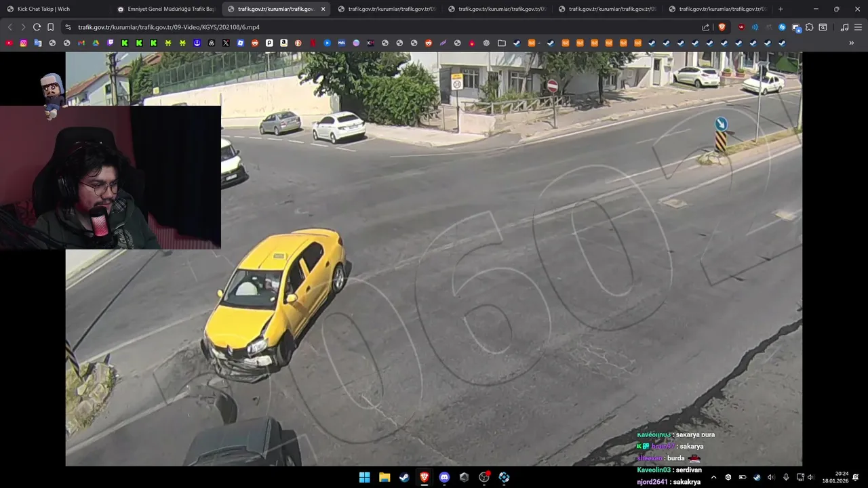The image size is (868, 488).
Task: Open OBS Studio from taskbar
Action: point(484,477)
